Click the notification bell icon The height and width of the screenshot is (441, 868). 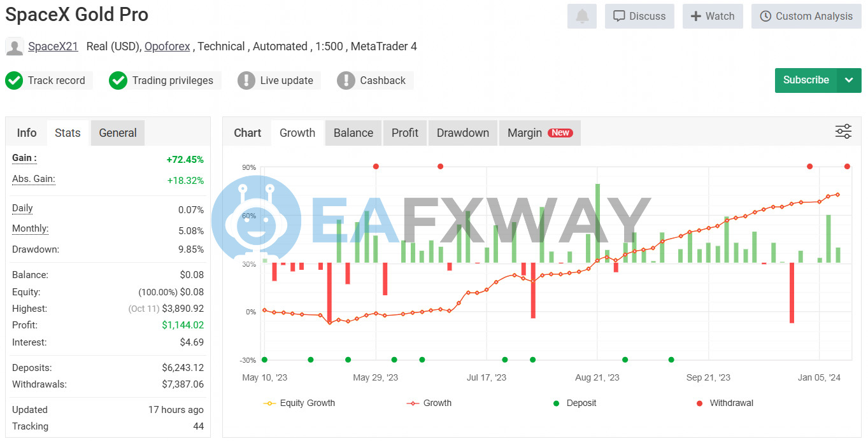[582, 17]
